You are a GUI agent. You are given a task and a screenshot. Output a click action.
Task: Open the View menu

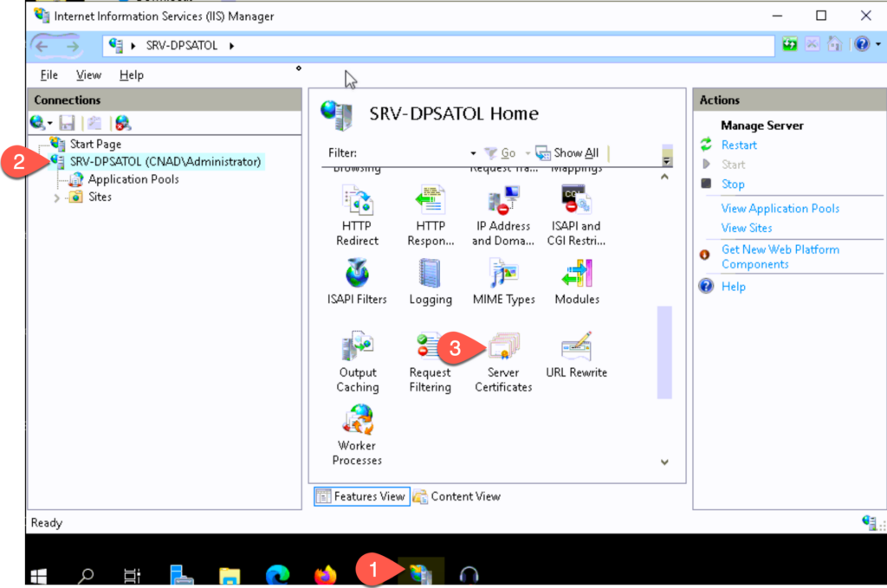88,75
